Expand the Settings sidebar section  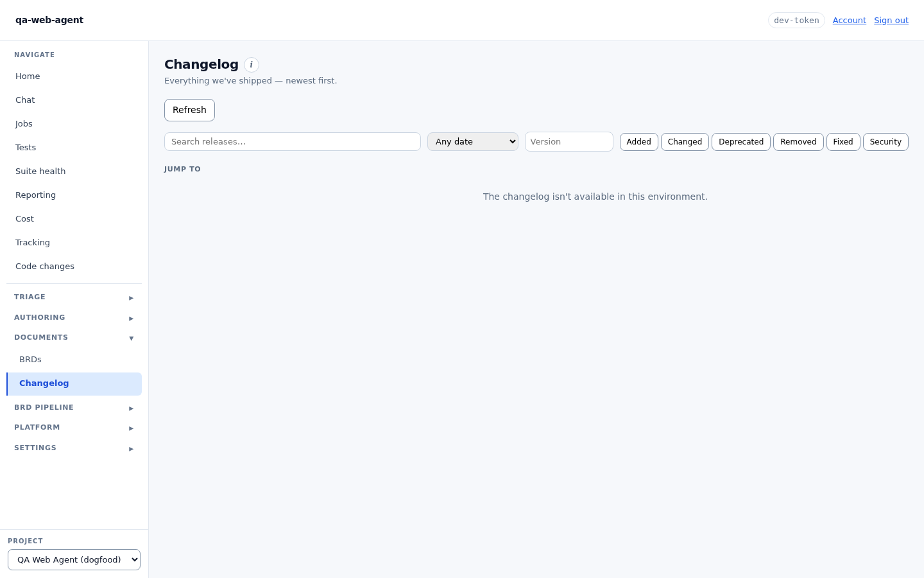coord(74,448)
